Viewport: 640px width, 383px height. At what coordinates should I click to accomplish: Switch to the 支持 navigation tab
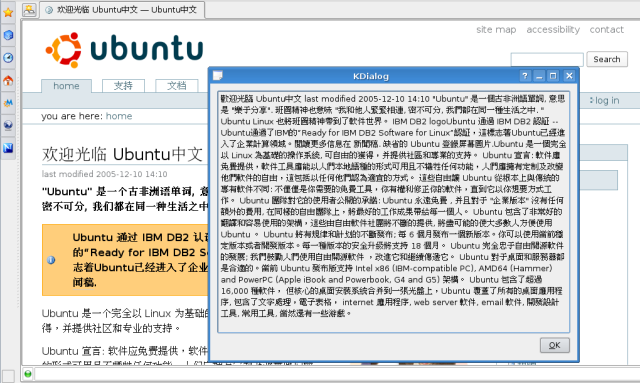click(123, 86)
